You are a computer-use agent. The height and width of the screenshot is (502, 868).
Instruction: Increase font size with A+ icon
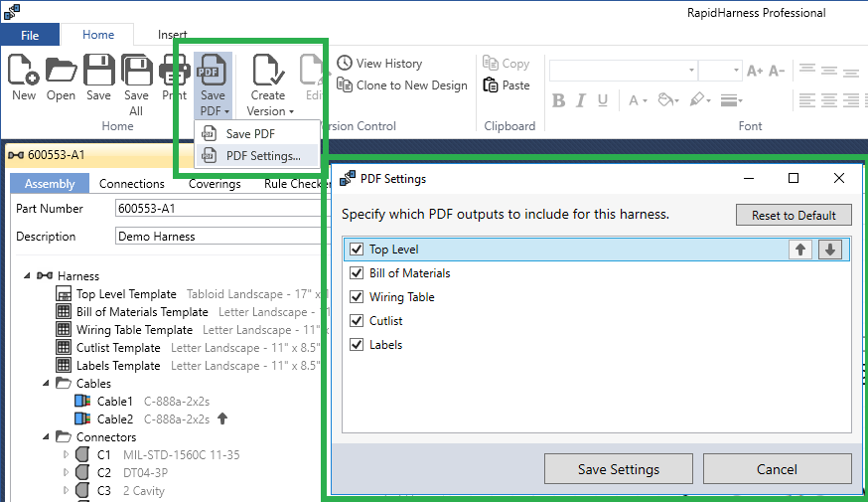(755, 71)
